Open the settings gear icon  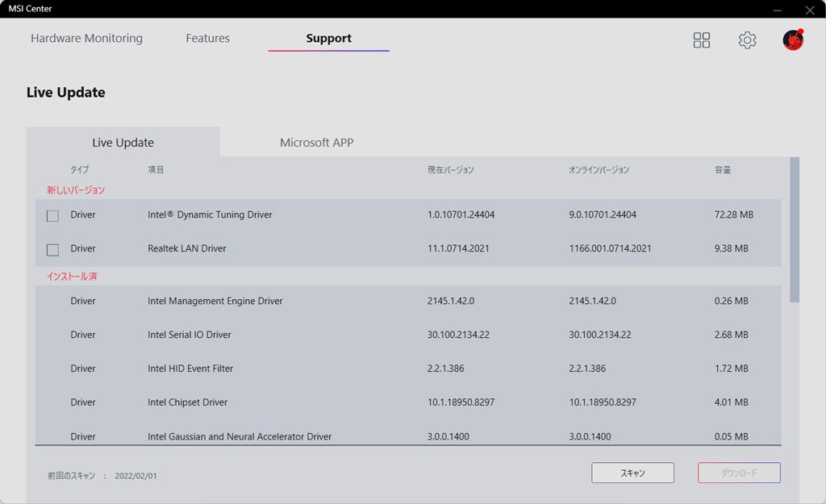748,40
